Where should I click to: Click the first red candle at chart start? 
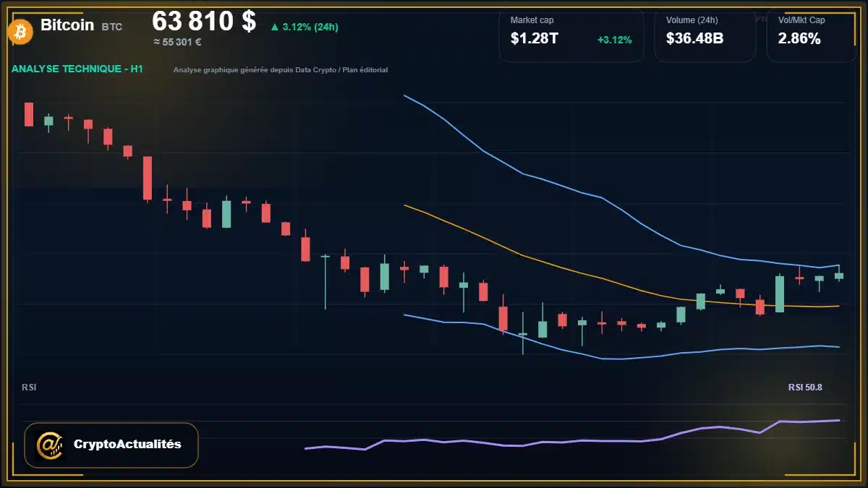29,114
